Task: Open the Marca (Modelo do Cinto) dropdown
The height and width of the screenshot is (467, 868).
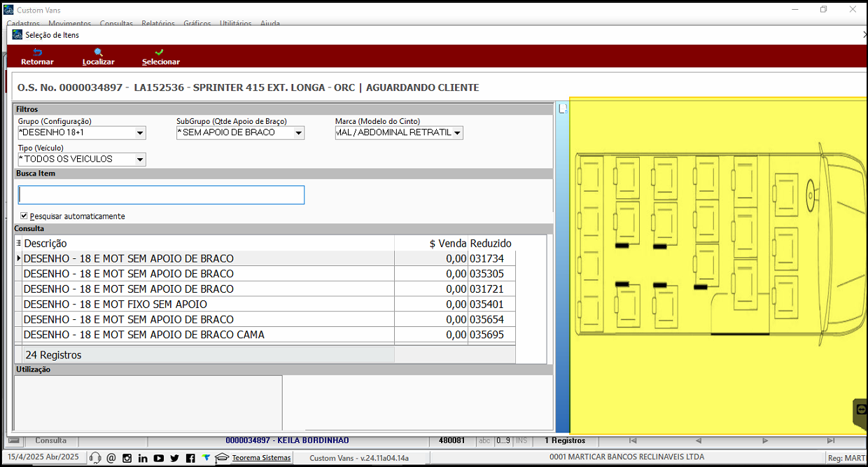Action: coord(457,133)
